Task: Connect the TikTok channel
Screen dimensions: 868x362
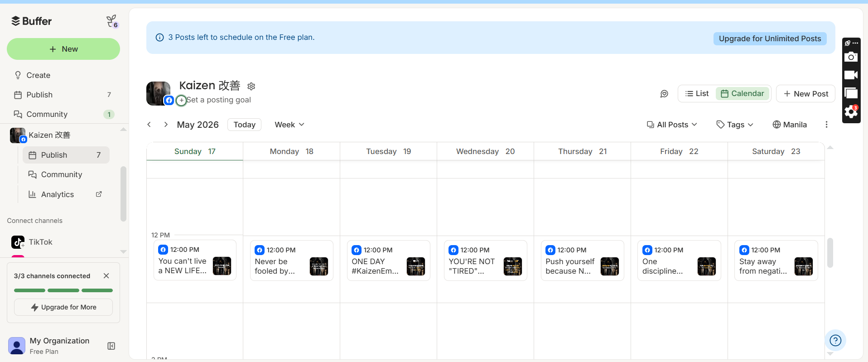Action: tap(32, 242)
